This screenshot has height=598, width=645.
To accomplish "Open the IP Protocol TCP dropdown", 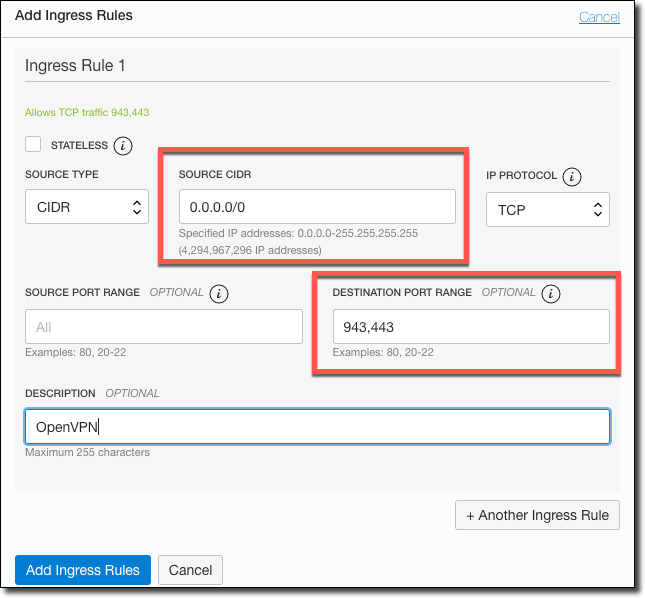I will click(547, 209).
